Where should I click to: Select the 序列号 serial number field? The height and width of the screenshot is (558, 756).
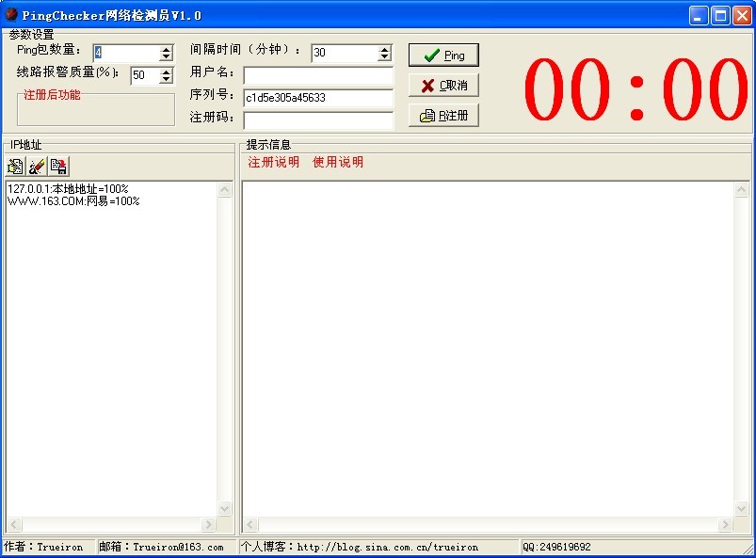(x=316, y=98)
